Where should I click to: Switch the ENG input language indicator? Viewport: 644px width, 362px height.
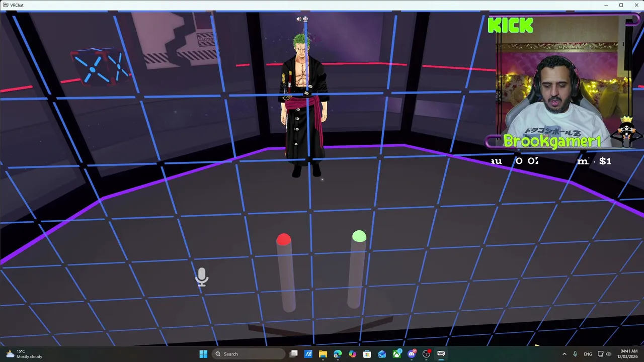click(588, 354)
